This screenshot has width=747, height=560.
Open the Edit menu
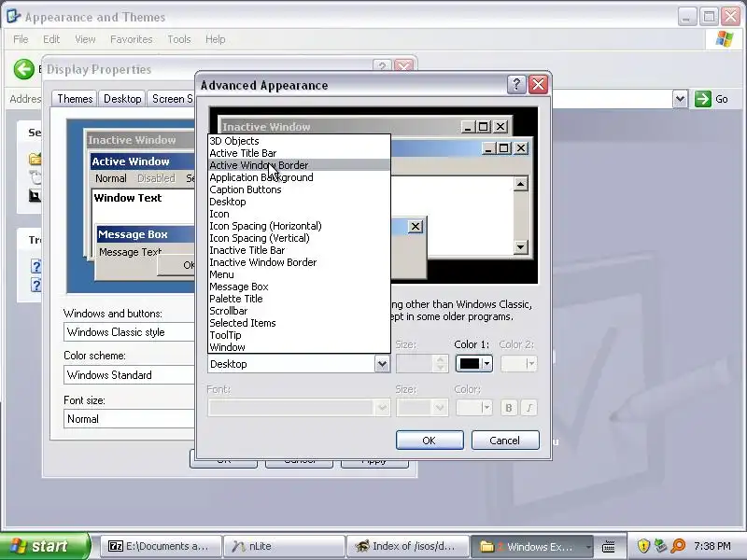(51, 39)
